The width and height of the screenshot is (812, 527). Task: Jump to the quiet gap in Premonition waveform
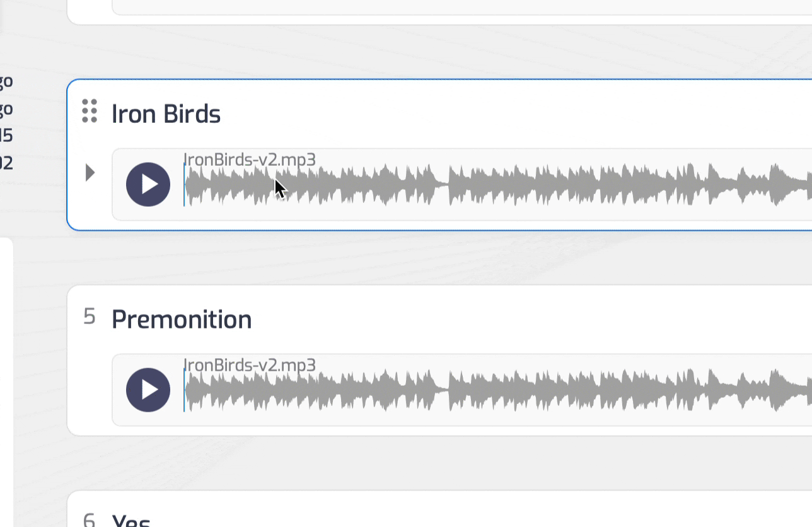[x=445, y=391]
